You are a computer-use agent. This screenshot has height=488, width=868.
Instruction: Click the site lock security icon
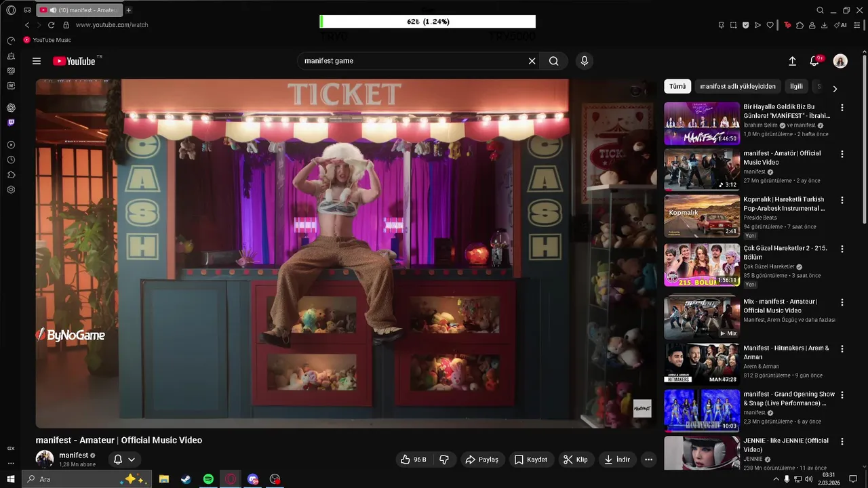(x=66, y=25)
